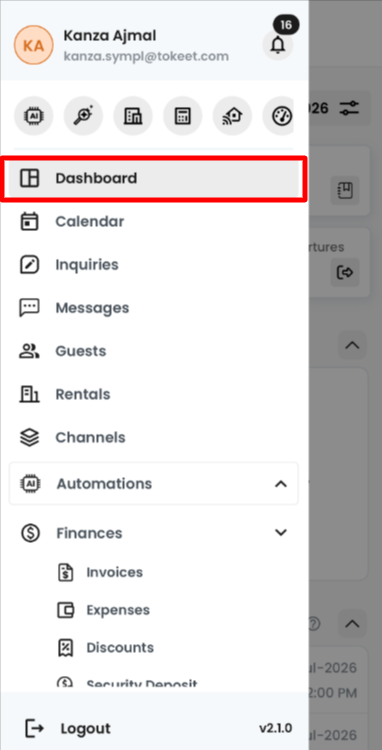The image size is (382, 750).
Task: Open the Channels menu item
Action: [x=154, y=437]
